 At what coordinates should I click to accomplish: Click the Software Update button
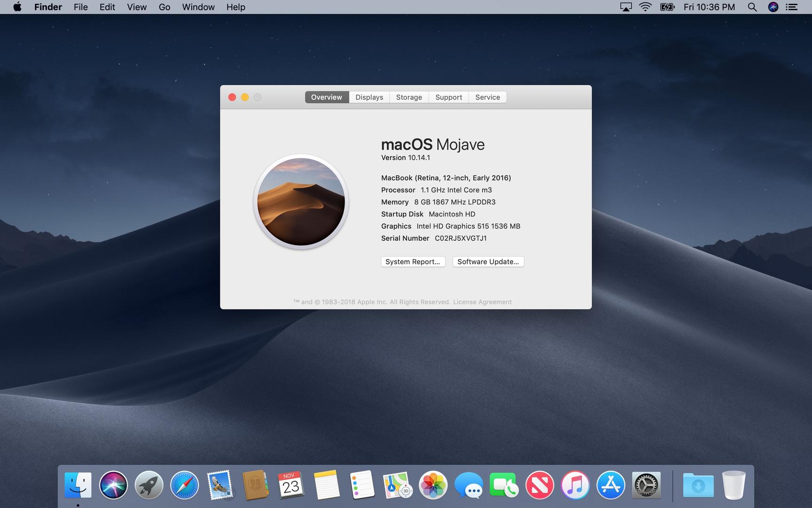coord(488,262)
